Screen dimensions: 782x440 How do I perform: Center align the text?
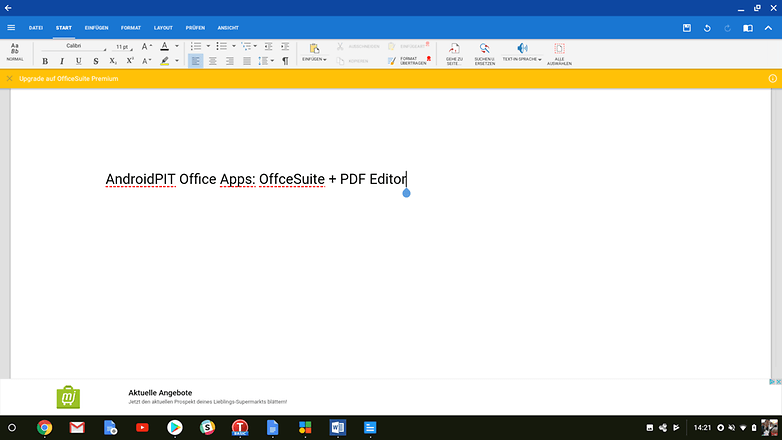[212, 61]
